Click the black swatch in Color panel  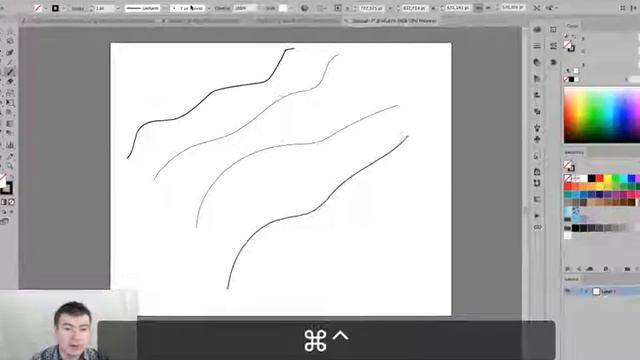click(571, 79)
